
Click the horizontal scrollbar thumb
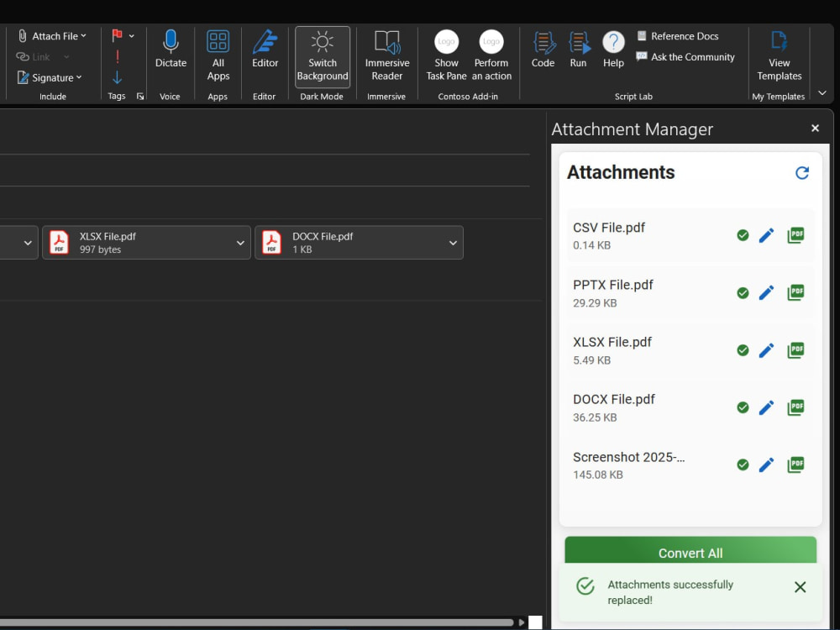(256, 622)
